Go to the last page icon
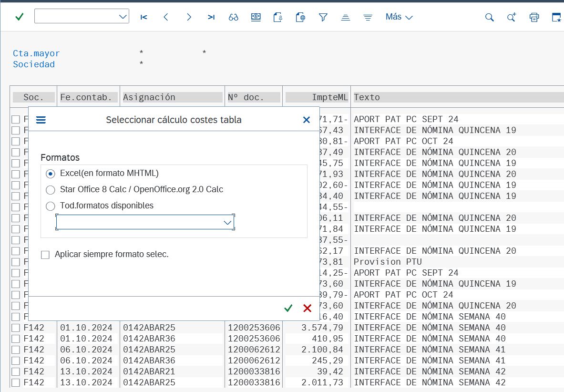The height and width of the screenshot is (392, 564). coord(211,17)
